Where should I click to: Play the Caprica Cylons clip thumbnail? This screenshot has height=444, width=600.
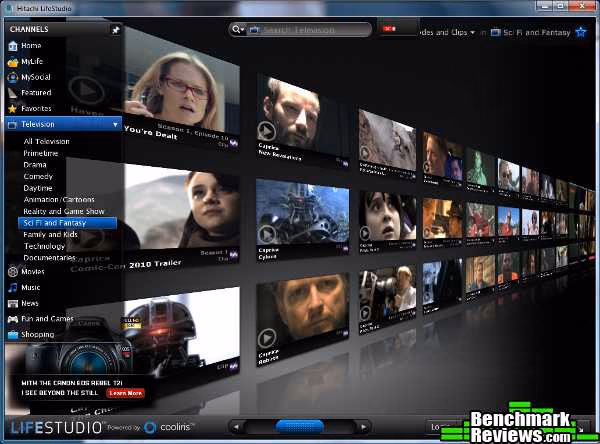pos(302,218)
